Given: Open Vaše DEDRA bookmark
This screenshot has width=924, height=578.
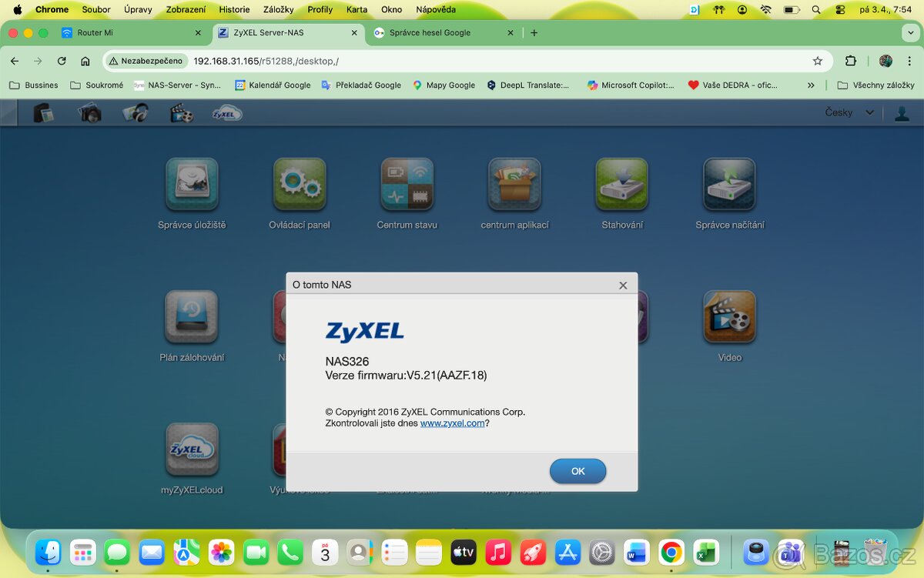Looking at the screenshot, I should [733, 85].
